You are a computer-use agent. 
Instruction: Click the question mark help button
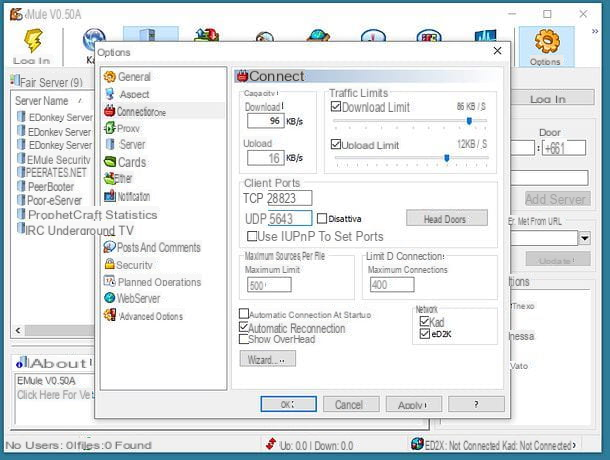[477, 404]
